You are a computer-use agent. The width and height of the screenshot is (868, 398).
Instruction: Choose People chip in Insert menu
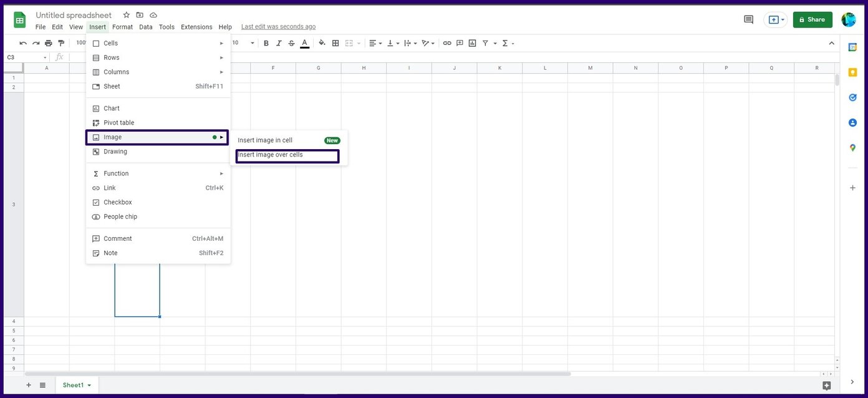[x=158, y=216]
